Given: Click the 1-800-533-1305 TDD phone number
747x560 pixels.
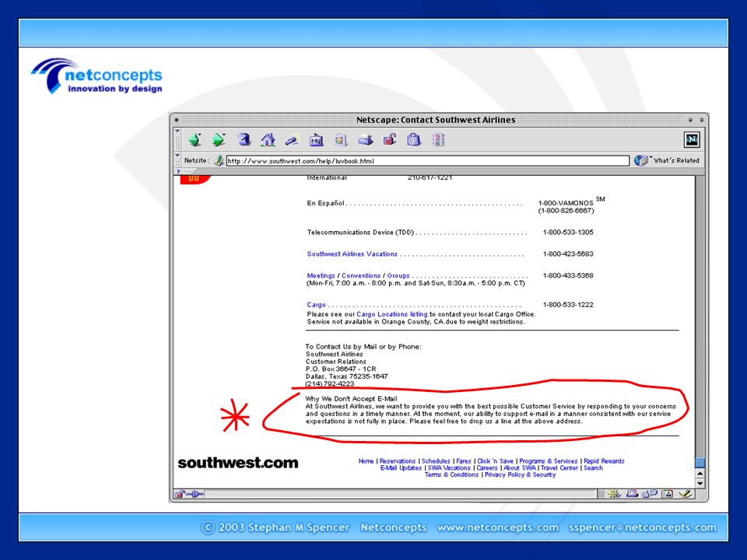Looking at the screenshot, I should click(x=568, y=233).
